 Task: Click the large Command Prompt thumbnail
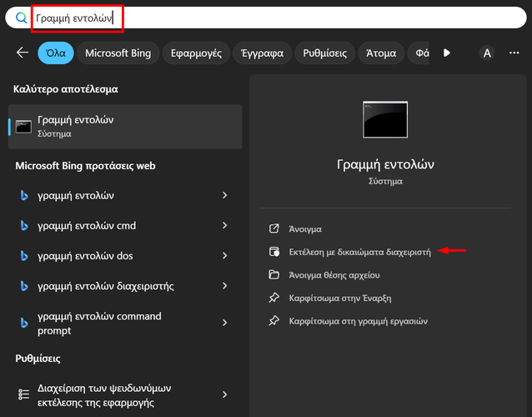click(x=384, y=120)
